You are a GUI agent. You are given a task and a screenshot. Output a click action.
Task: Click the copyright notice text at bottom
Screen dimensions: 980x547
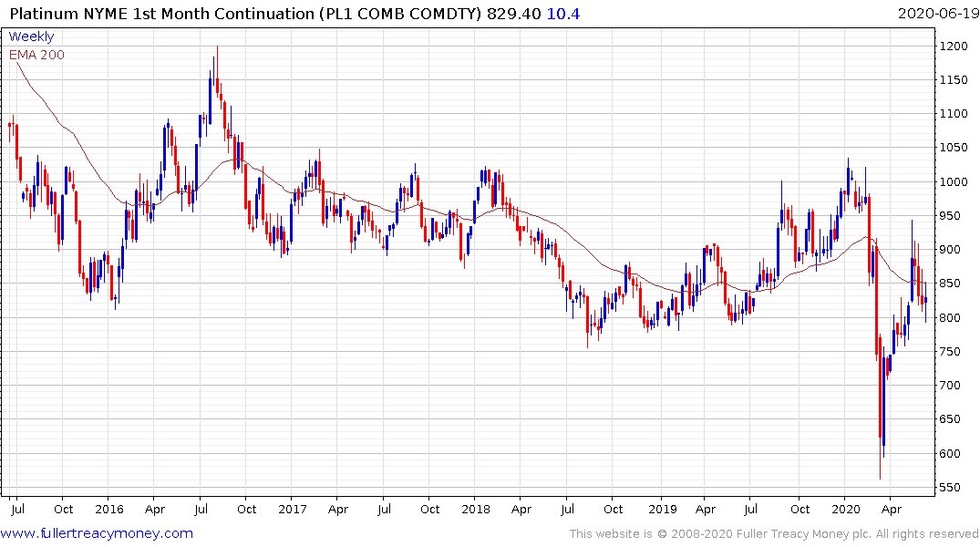(774, 534)
